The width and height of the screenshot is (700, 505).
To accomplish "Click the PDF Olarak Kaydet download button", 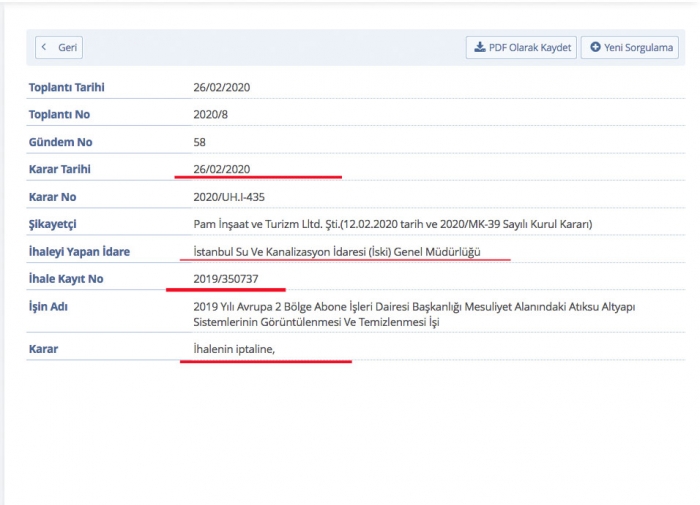I will pos(521,47).
